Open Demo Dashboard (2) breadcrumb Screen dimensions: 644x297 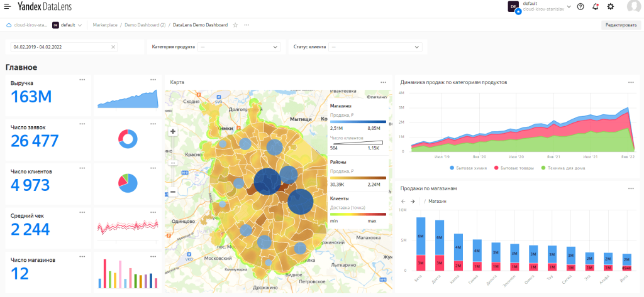(145, 25)
